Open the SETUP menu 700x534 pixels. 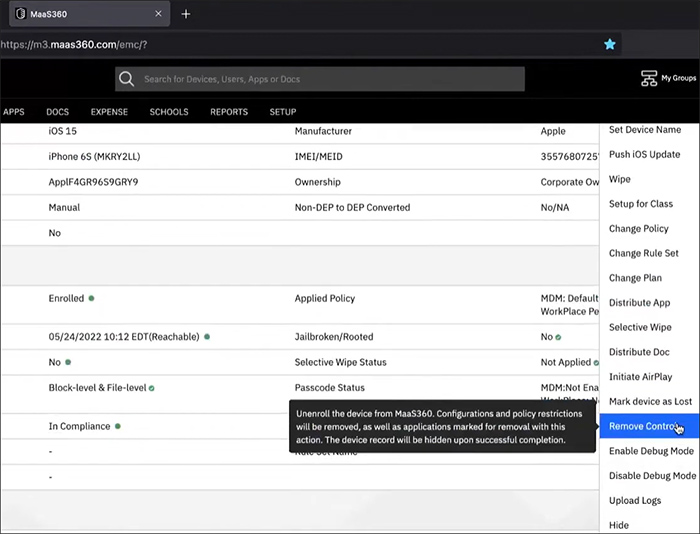click(283, 112)
